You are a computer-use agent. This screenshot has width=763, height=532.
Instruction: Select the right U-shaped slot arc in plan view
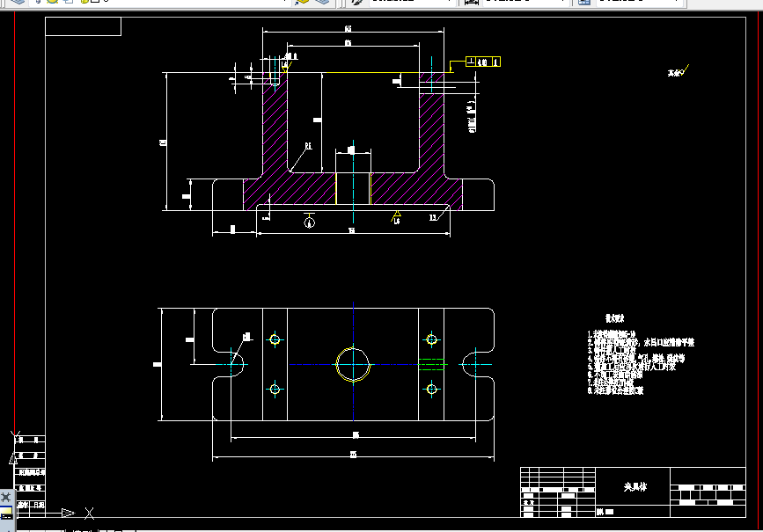469,364
